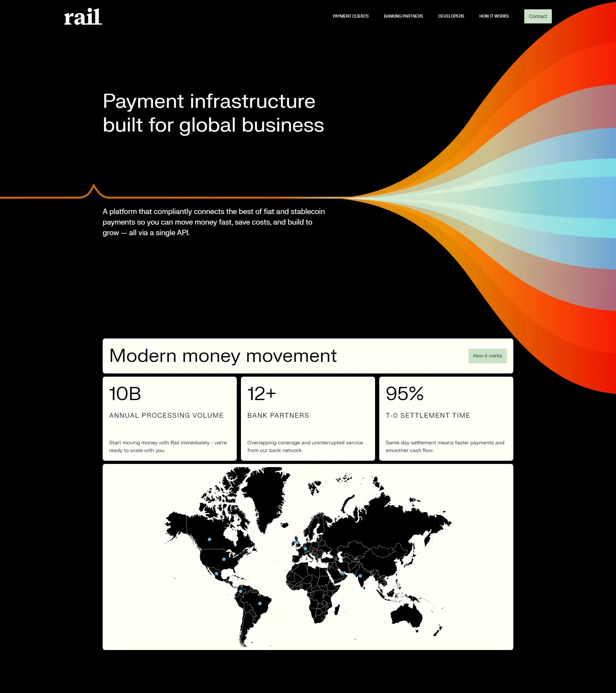
Task: Click the 12+ Bank Partners card
Action: 307,418
